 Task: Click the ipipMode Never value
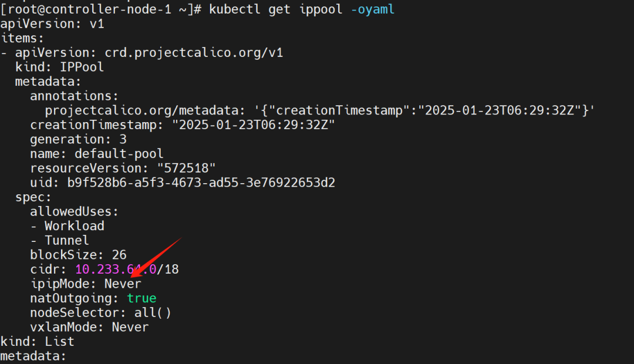pyautogui.click(x=123, y=284)
